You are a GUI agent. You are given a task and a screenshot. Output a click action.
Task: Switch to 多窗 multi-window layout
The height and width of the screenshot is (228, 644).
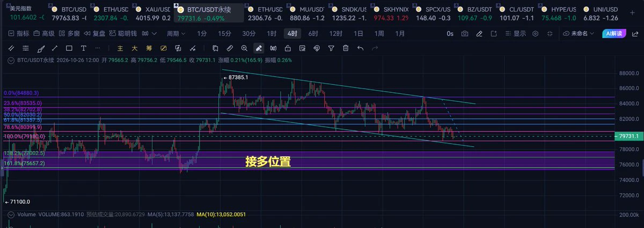point(69,33)
